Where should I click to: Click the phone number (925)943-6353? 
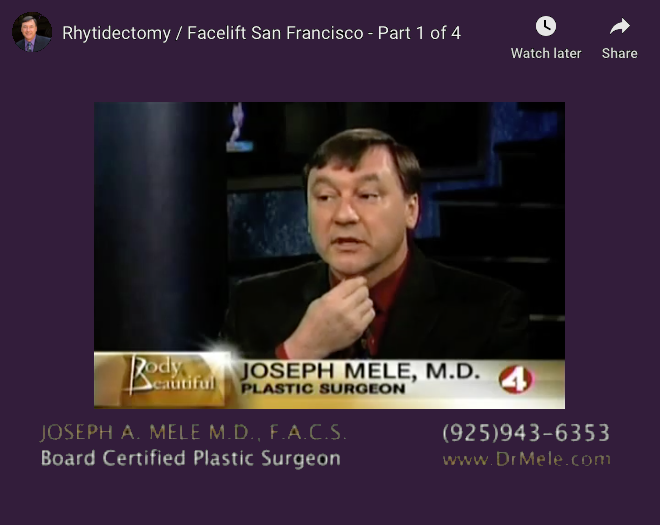click(526, 433)
